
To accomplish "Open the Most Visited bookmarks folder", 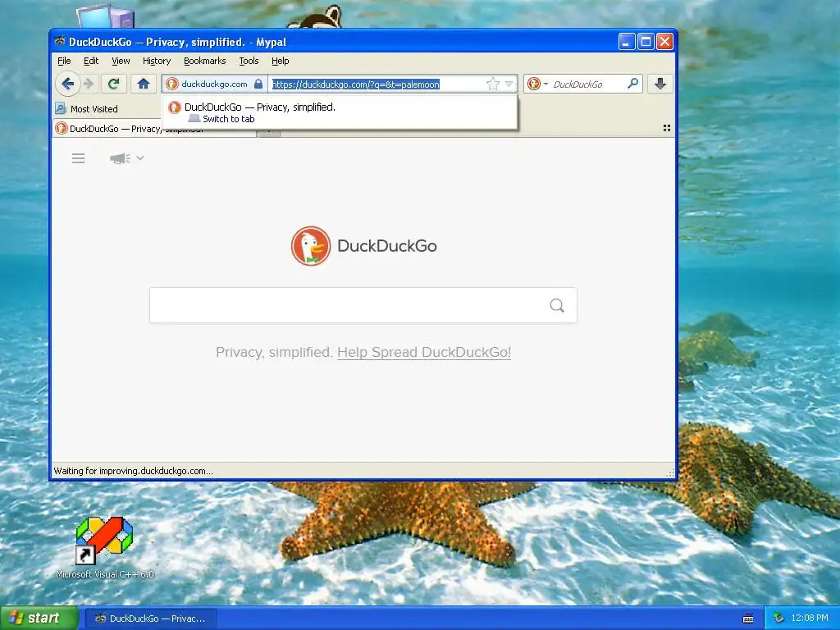I will pos(87,109).
